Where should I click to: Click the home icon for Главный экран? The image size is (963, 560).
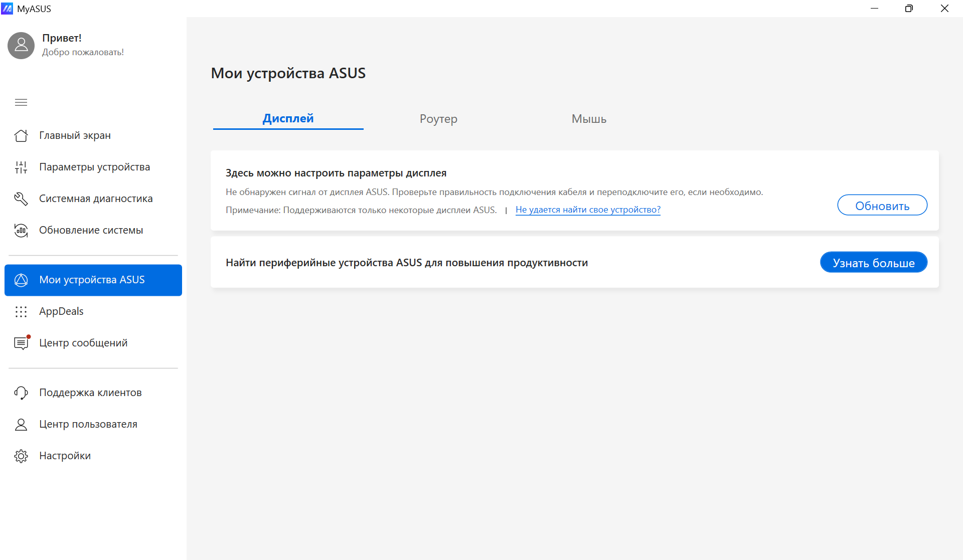click(21, 135)
